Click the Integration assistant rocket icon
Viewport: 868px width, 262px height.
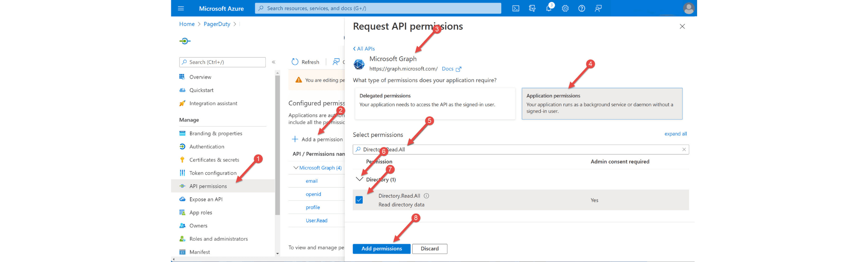coord(182,103)
